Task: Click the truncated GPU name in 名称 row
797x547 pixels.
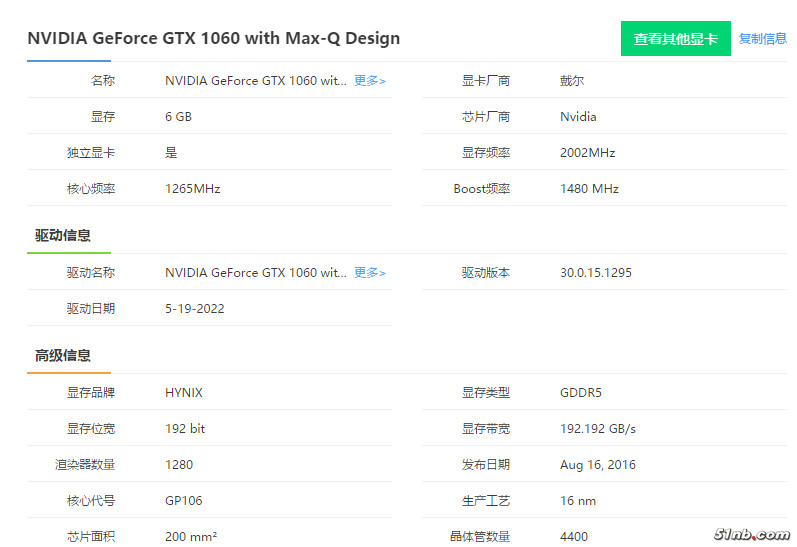Action: tap(256, 80)
